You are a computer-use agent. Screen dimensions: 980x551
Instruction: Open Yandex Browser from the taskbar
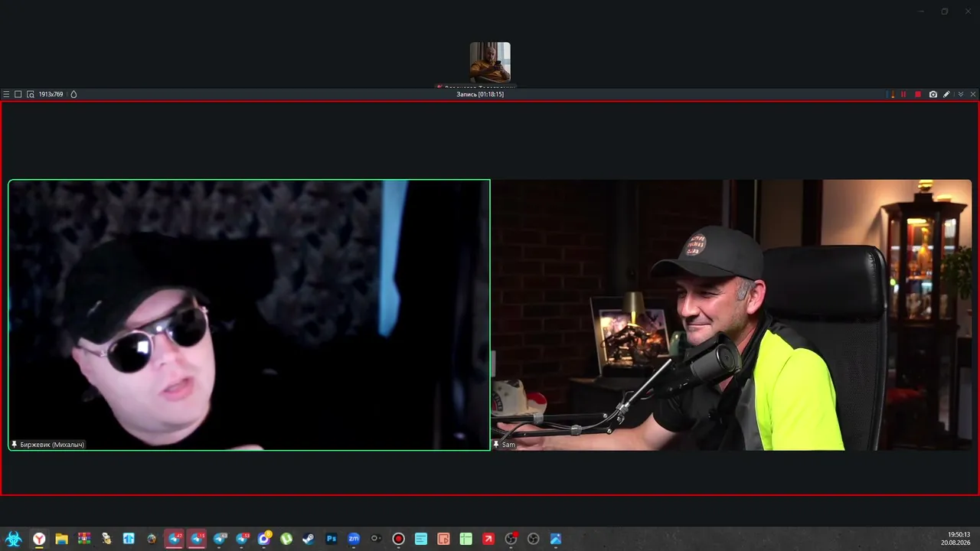pyautogui.click(x=39, y=539)
